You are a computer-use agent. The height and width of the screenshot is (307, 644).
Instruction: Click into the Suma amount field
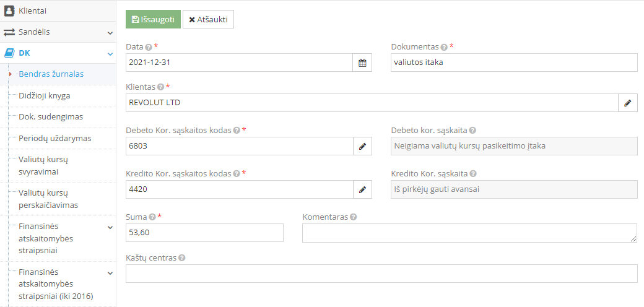click(204, 233)
